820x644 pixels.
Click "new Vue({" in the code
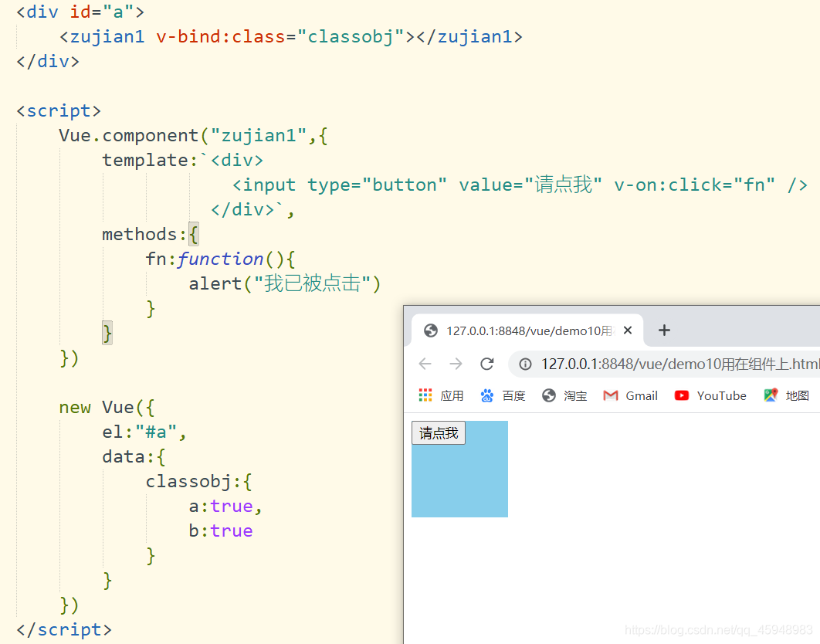107,407
